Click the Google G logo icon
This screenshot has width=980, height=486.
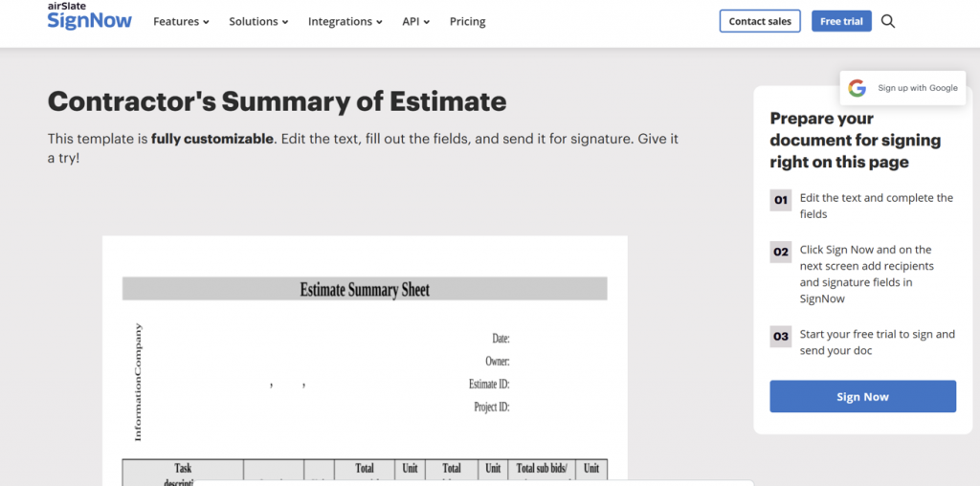pos(857,88)
